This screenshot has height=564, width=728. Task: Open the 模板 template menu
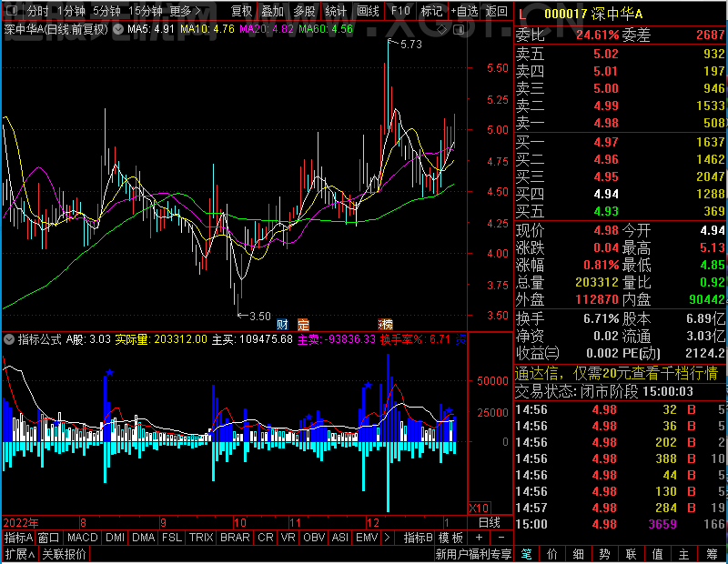point(450,538)
